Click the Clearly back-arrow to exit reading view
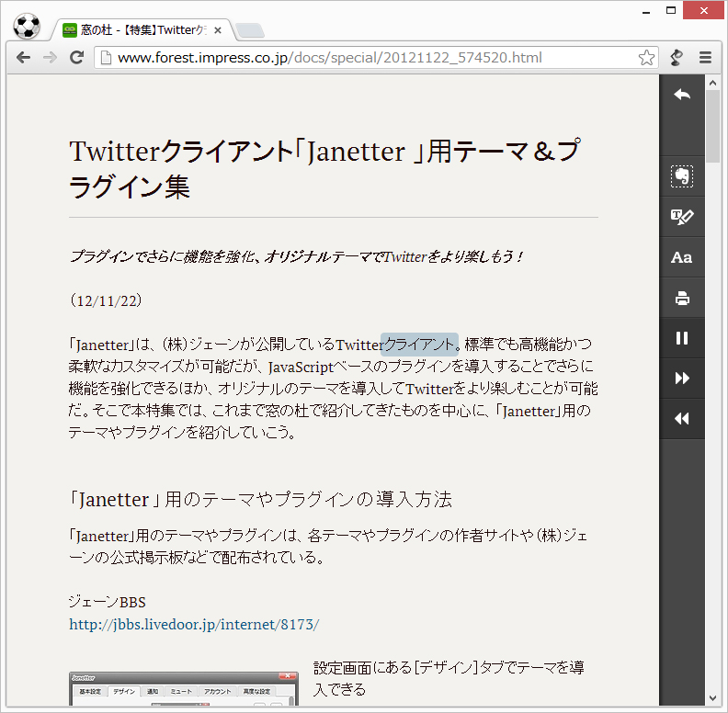 click(681, 96)
